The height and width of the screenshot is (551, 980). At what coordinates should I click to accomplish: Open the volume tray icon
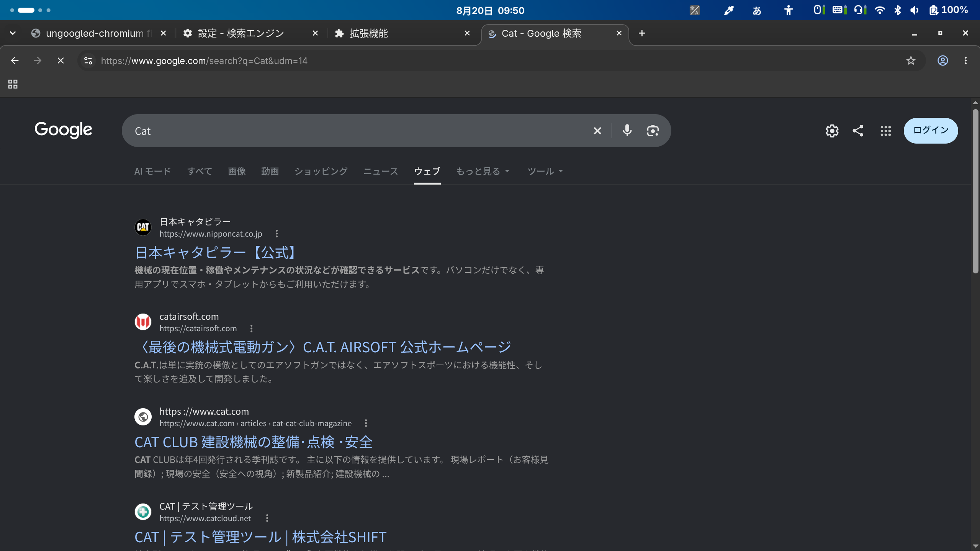click(x=915, y=10)
